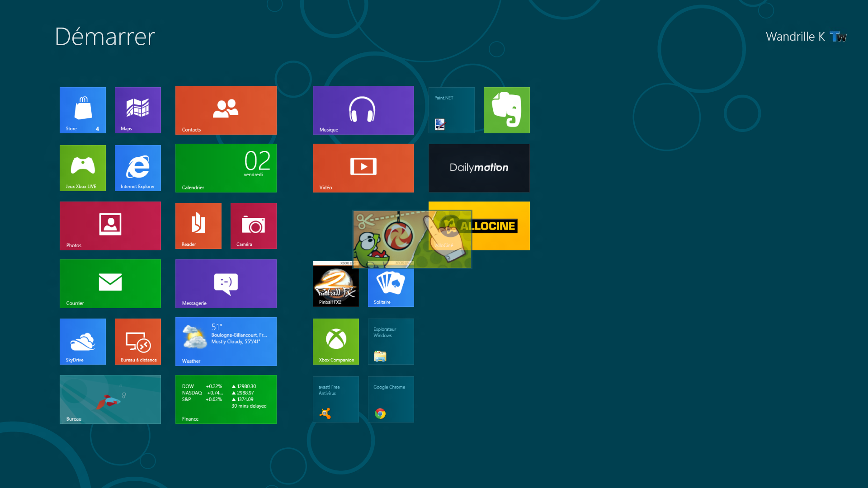The image size is (868, 488).
Task: Open the Dailymotion tile
Action: 479,168
